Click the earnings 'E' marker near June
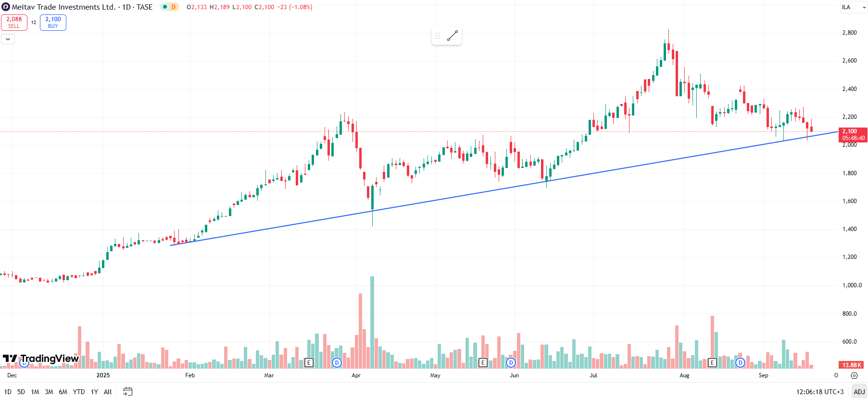 click(x=483, y=362)
